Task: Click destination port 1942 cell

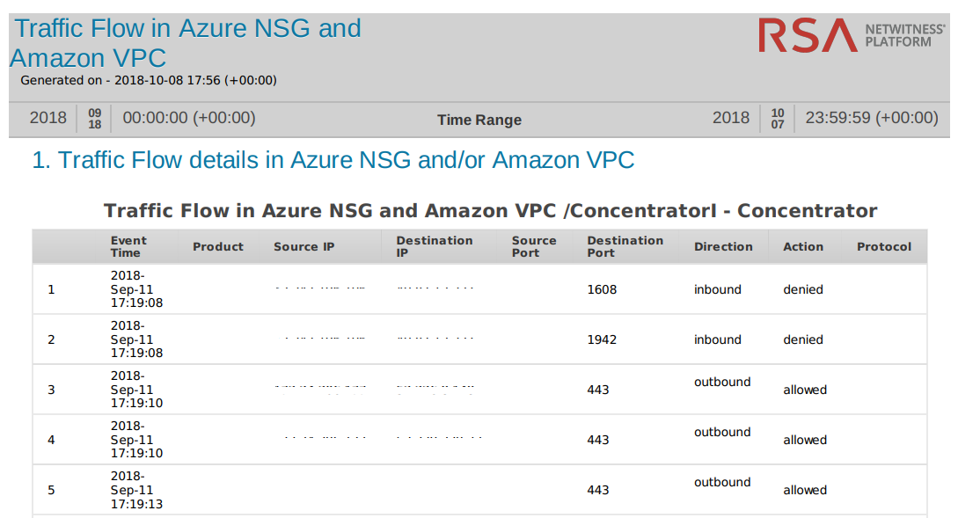Action: [x=603, y=339]
